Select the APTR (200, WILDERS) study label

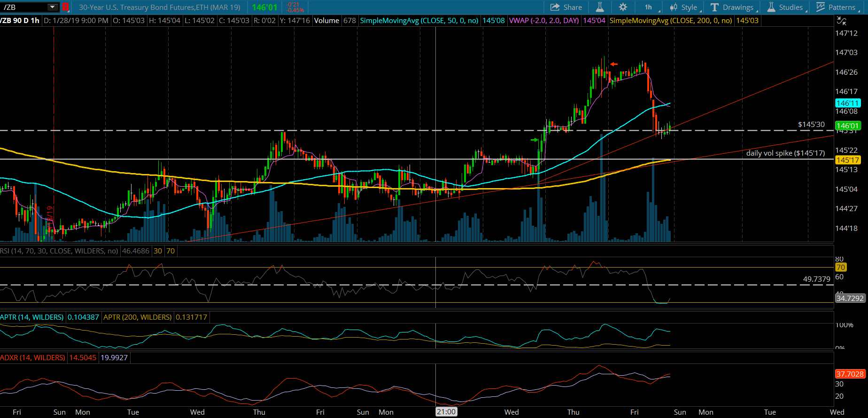138,317
